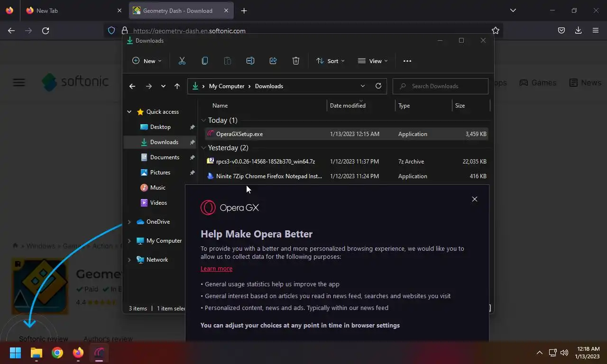
Task: Click the volume icon in system tray
Action: (x=564, y=353)
